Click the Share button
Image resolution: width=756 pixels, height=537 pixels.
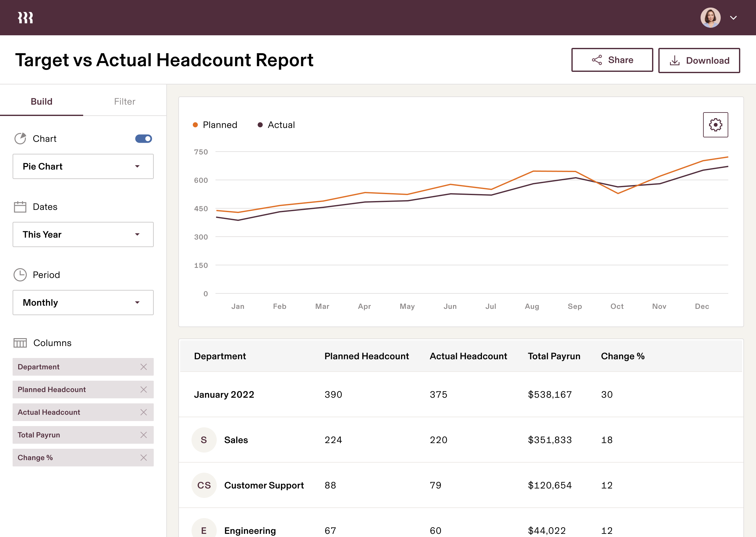[x=612, y=60]
